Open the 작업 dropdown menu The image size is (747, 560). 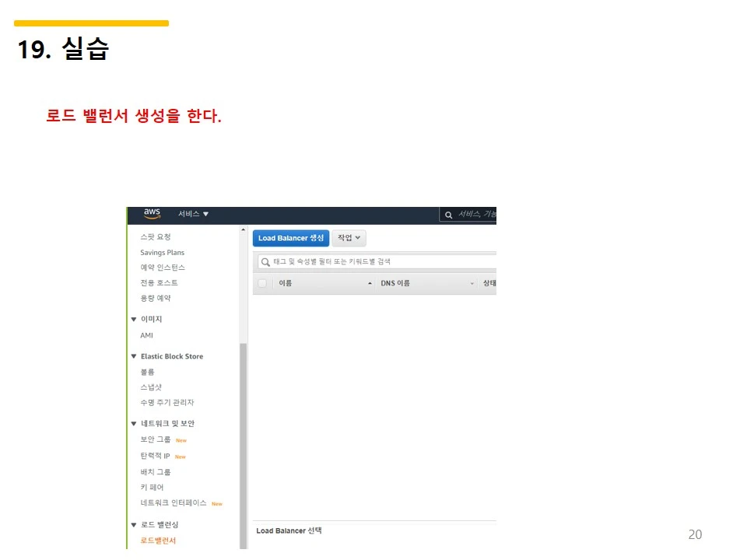coord(348,238)
